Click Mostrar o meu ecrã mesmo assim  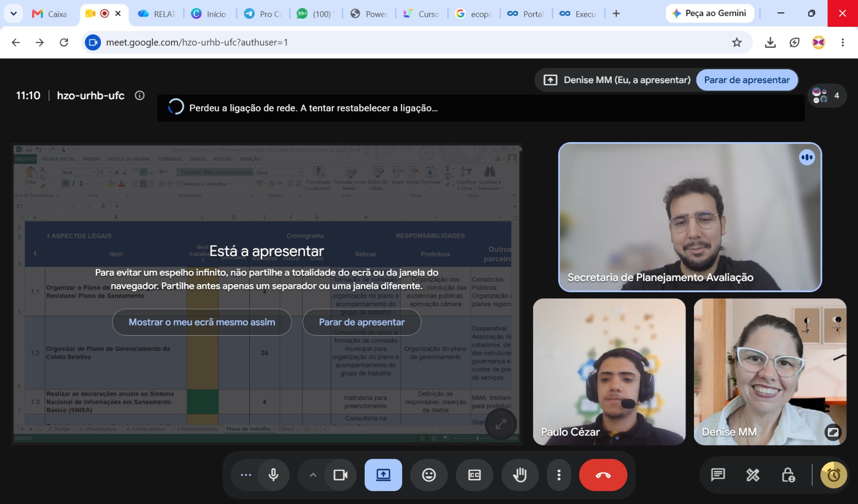[x=202, y=322]
